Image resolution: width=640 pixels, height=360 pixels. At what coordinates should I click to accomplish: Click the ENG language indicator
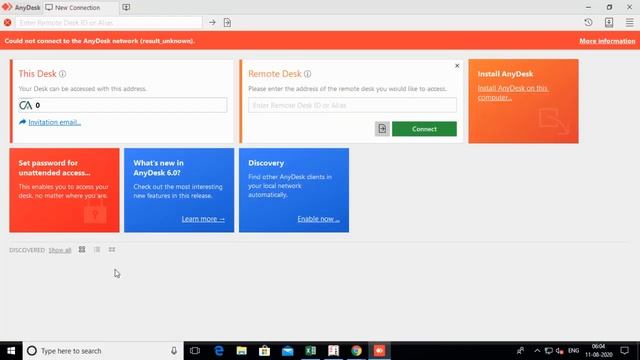[x=573, y=351]
